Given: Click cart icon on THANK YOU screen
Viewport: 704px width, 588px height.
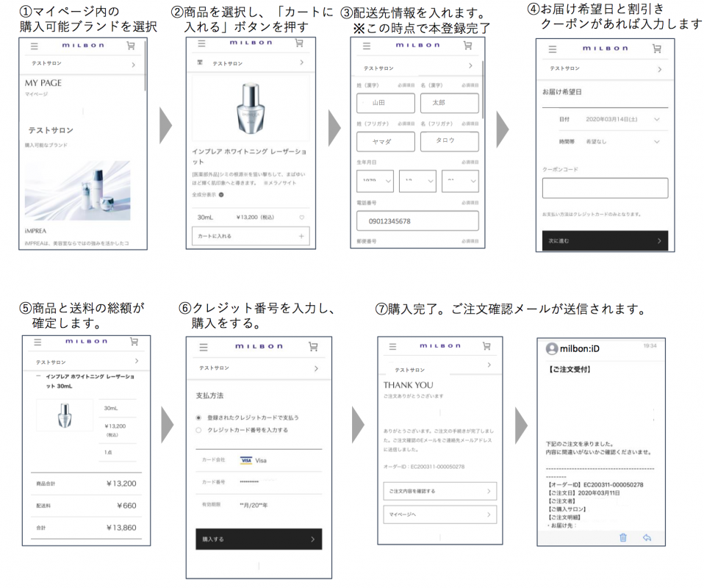Looking at the screenshot, I should (x=486, y=345).
